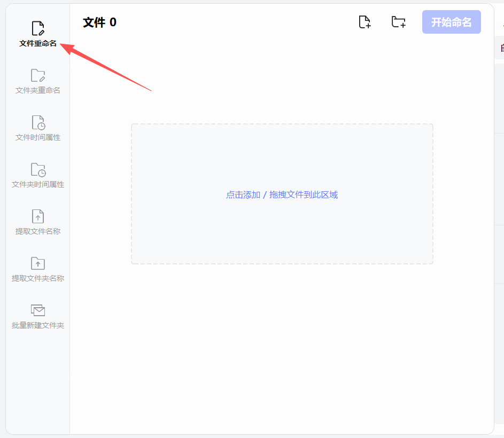Open the 文件夹重命名 folder rename icon
Viewport: 504px width, 438px height.
38,75
